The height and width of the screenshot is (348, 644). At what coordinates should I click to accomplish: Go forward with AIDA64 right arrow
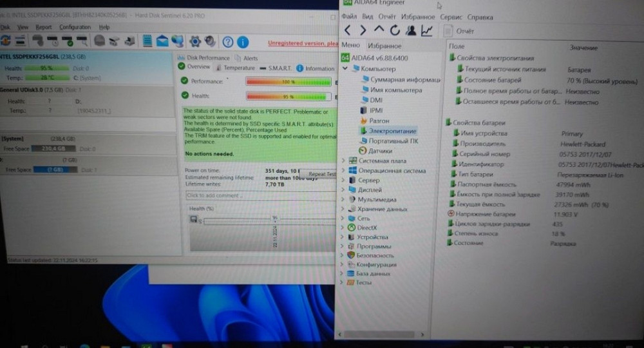pyautogui.click(x=363, y=30)
